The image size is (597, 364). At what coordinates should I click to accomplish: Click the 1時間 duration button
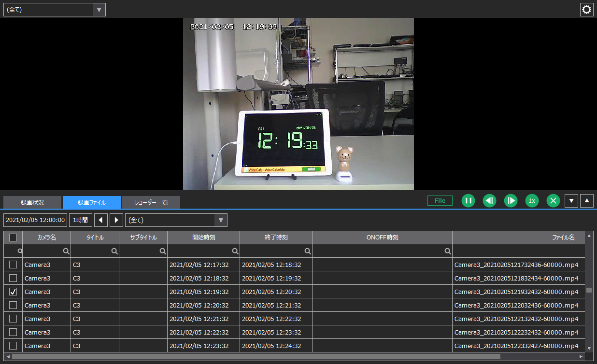[80, 220]
